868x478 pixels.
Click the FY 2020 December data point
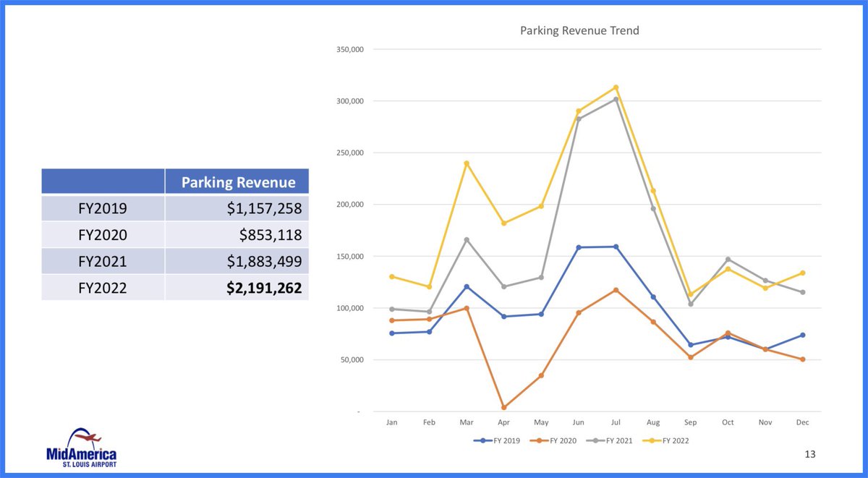tap(803, 359)
